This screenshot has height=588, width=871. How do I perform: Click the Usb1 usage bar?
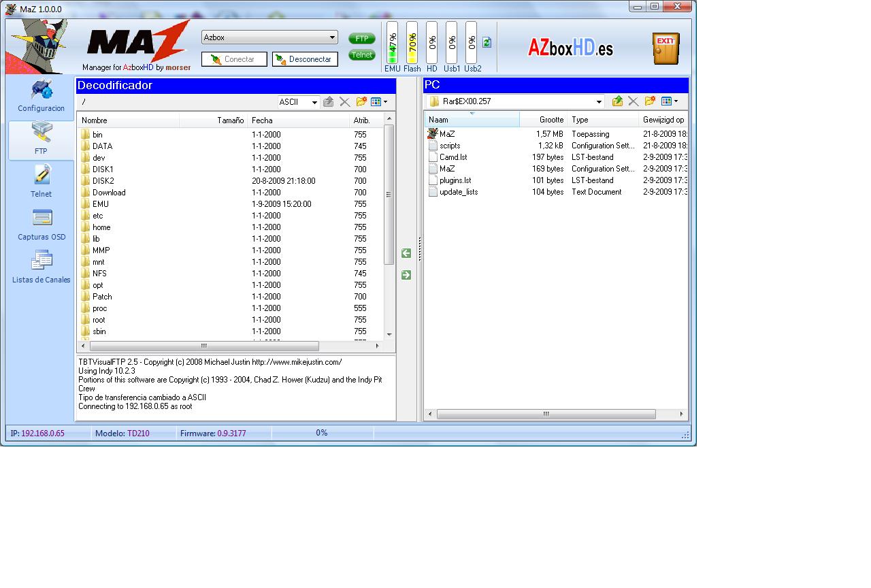tap(451, 42)
